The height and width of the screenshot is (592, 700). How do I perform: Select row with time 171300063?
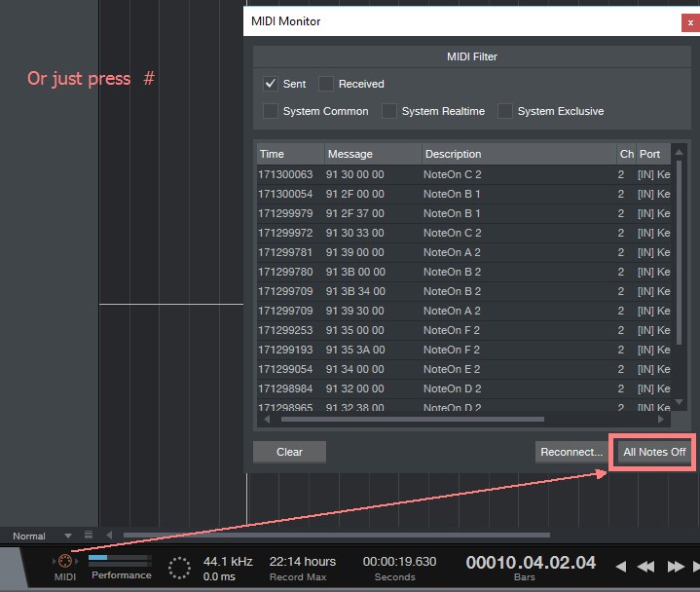[x=463, y=174]
